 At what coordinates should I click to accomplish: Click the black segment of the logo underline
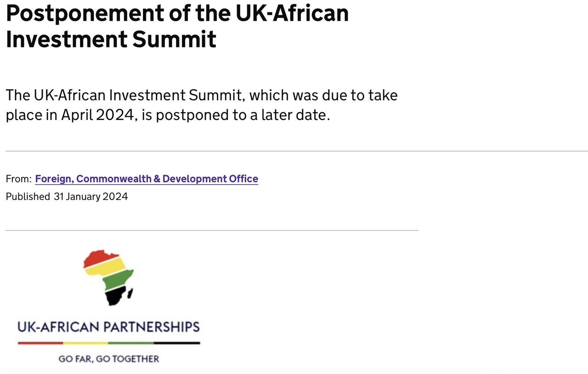[x=177, y=343]
